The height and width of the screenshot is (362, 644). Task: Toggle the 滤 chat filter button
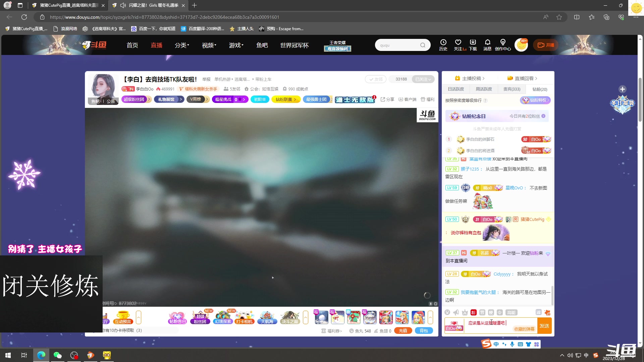coord(538,312)
